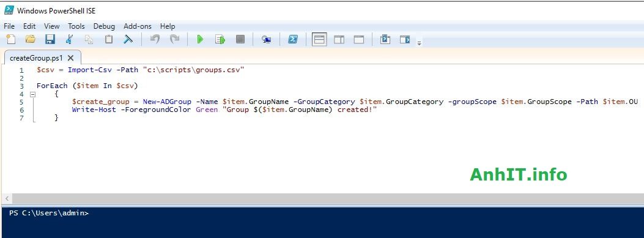The image size is (644, 238).
Task: Close the createGroup.ps1 script tab
Action: pyautogui.click(x=71, y=58)
